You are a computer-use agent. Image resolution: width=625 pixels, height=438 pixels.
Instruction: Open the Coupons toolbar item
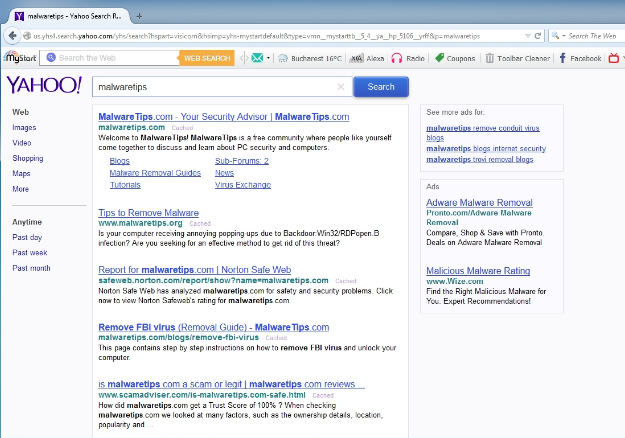[x=455, y=58]
